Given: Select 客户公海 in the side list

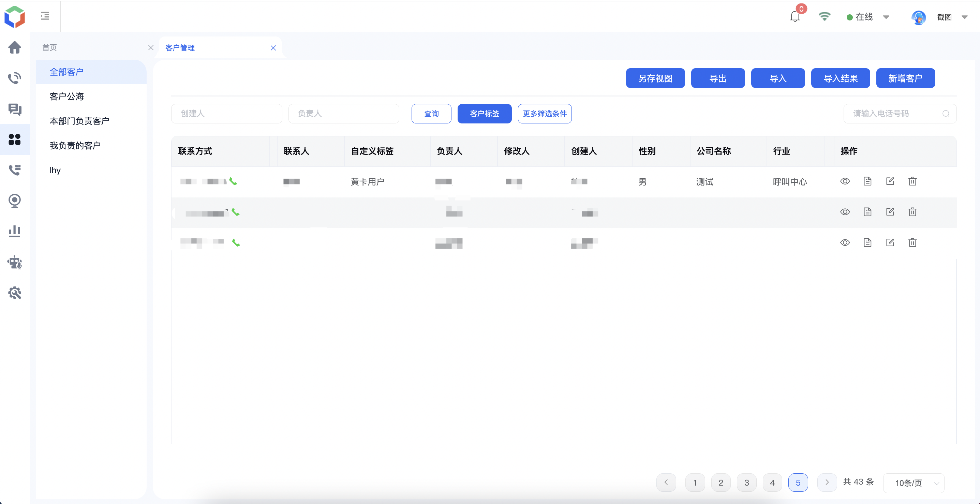Looking at the screenshot, I should [x=91, y=97].
